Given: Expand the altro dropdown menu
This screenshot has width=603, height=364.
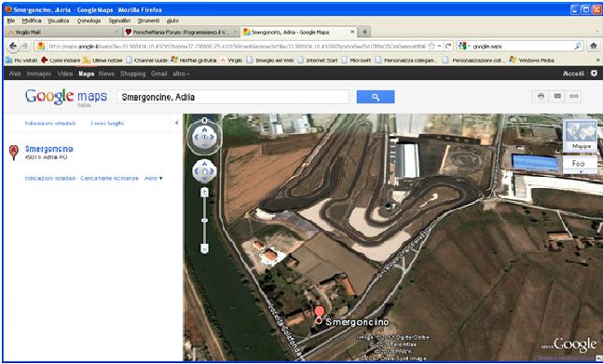Looking at the screenshot, I should tap(181, 74).
